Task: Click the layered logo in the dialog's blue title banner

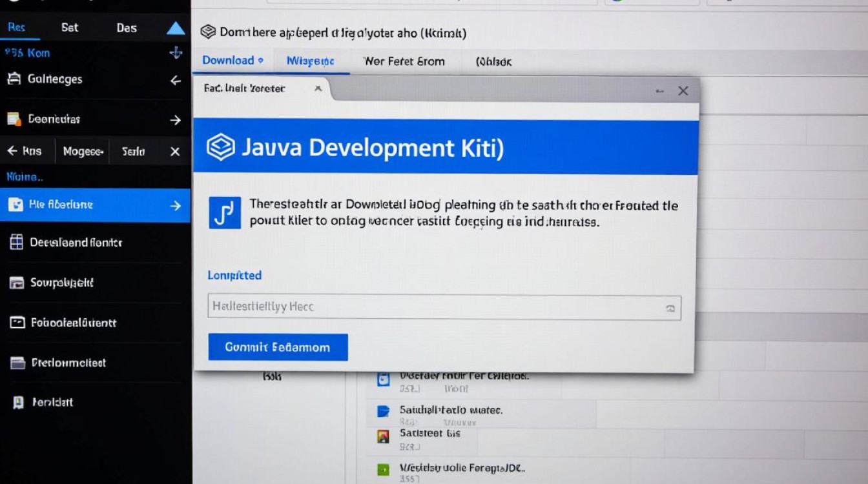Action: pyautogui.click(x=221, y=148)
